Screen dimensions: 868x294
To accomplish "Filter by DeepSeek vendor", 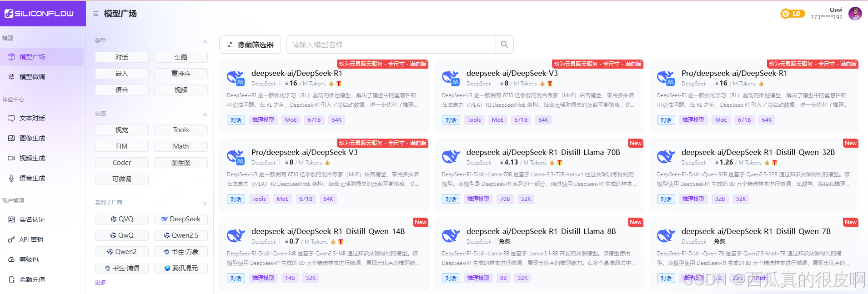I will click(181, 219).
